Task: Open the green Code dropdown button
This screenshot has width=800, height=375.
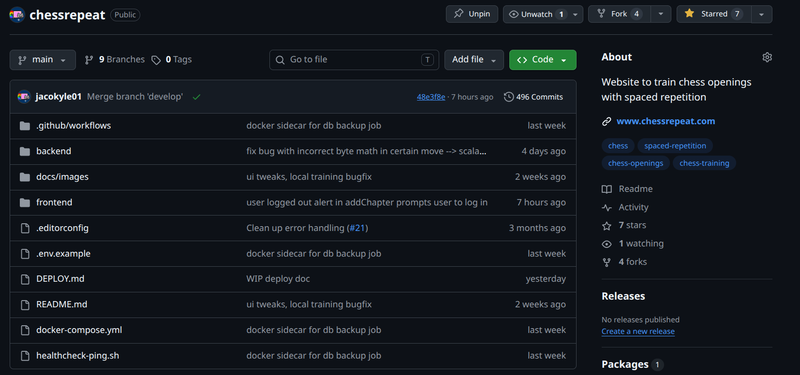Action: tap(543, 60)
